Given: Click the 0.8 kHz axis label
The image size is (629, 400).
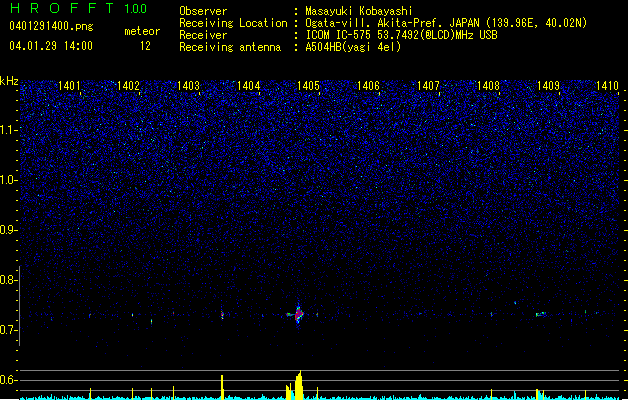Looking at the screenshot, I should [x=9, y=280].
